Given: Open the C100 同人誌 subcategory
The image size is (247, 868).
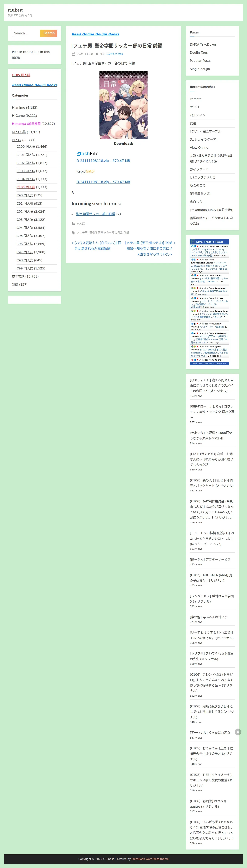Looking at the screenshot, I should point(26,147).
